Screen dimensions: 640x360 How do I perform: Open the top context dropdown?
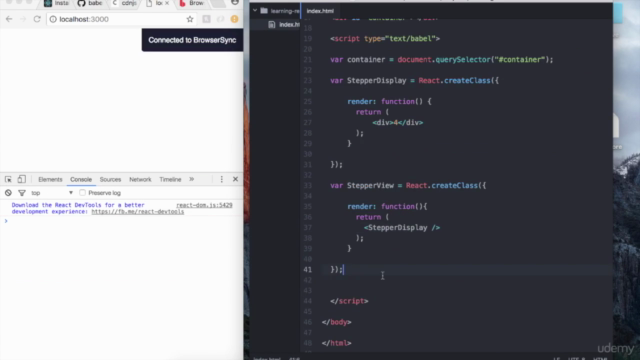click(52, 193)
